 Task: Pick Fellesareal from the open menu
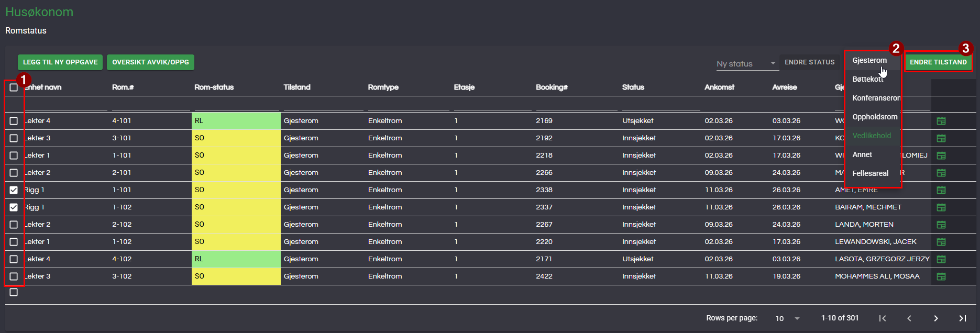(870, 173)
